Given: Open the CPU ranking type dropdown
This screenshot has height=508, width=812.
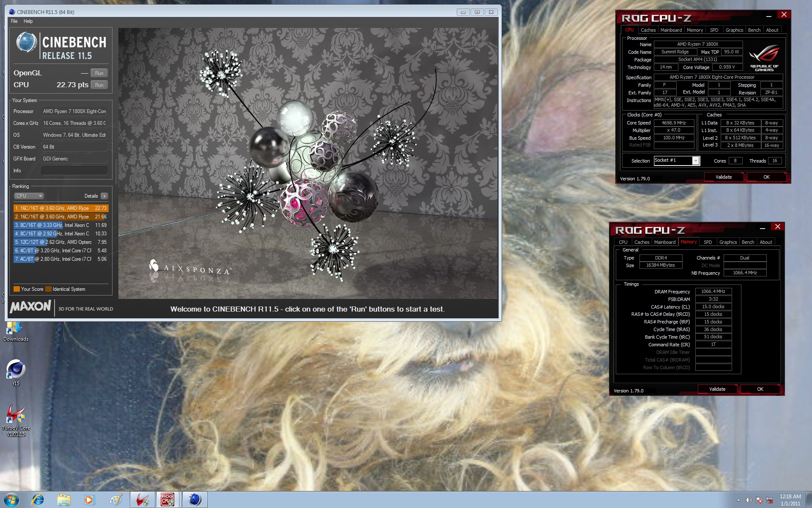Looking at the screenshot, I should 29,196.
